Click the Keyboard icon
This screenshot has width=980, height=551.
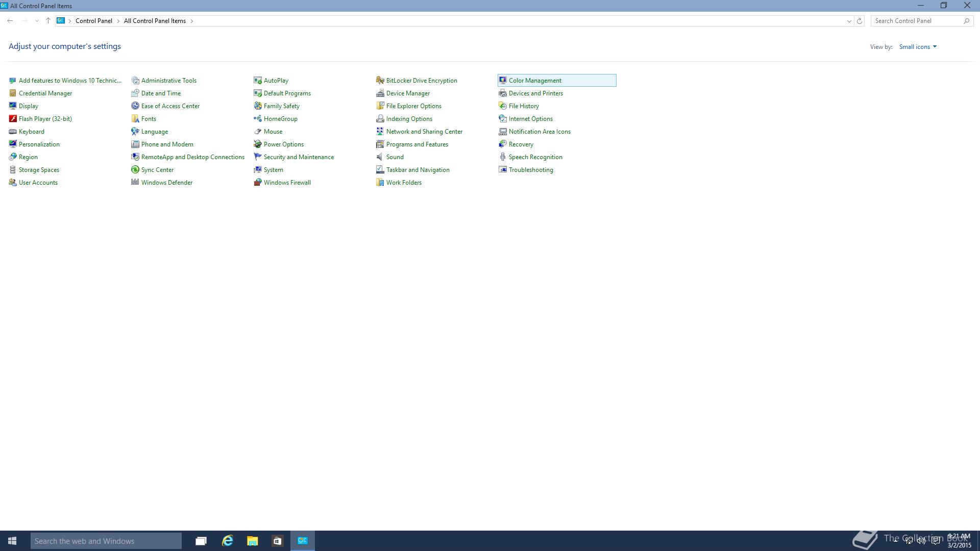tap(13, 132)
